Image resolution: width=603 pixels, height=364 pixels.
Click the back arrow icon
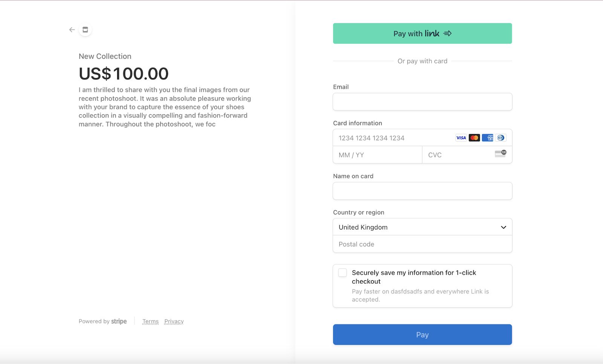pos(72,29)
